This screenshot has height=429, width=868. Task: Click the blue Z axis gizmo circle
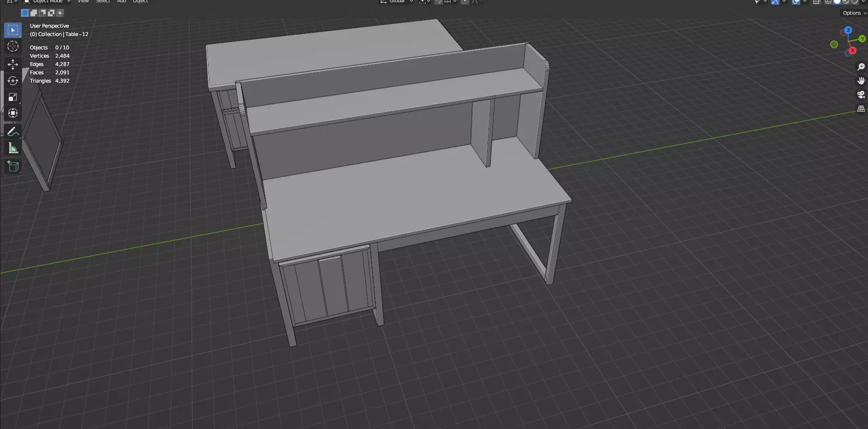[x=848, y=30]
